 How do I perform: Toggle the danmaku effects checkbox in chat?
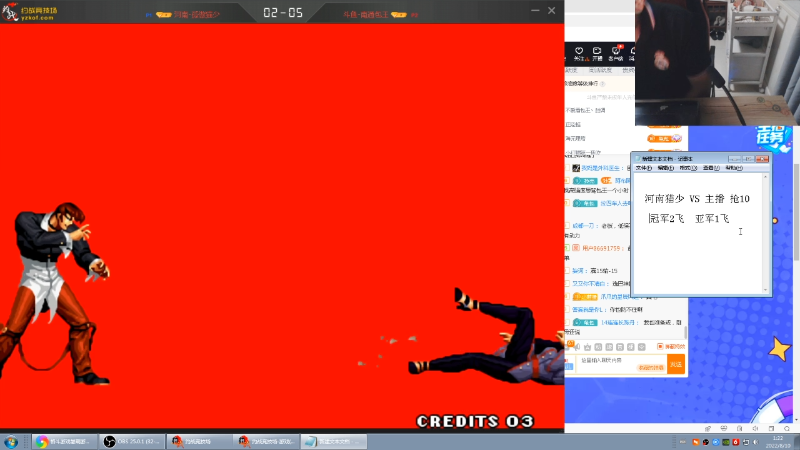click(660, 346)
